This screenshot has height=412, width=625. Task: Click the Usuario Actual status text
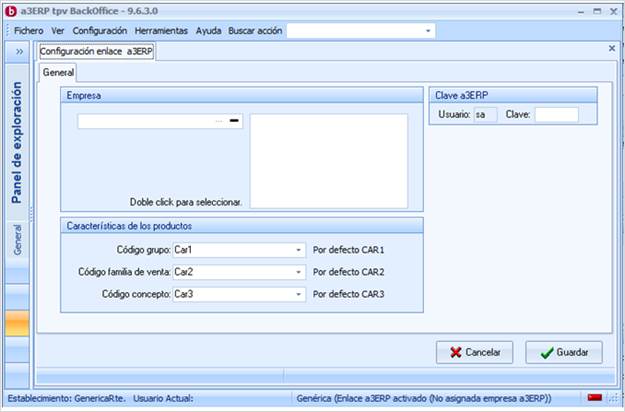point(163,398)
